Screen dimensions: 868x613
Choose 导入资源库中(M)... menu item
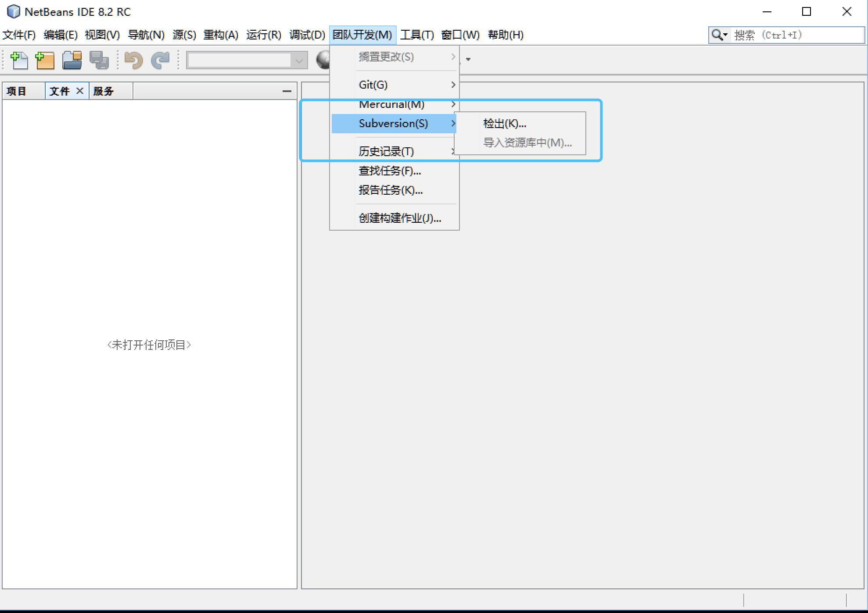pyautogui.click(x=520, y=143)
